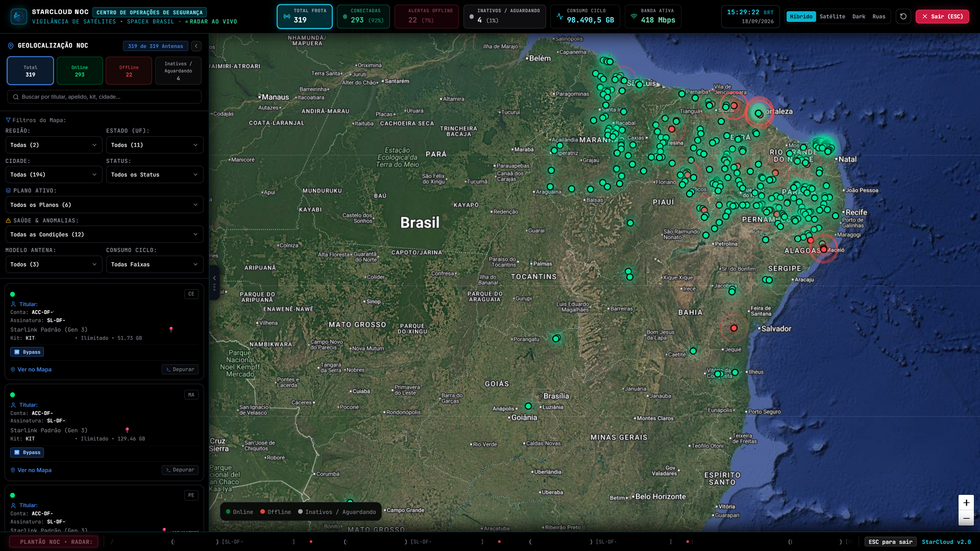The height and width of the screenshot is (551, 980).
Task: Open the Status dropdown
Action: [154, 174]
